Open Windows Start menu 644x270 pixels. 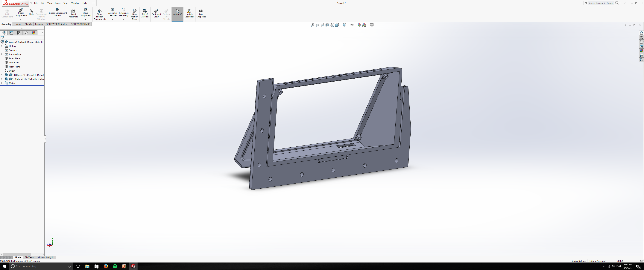[4, 266]
